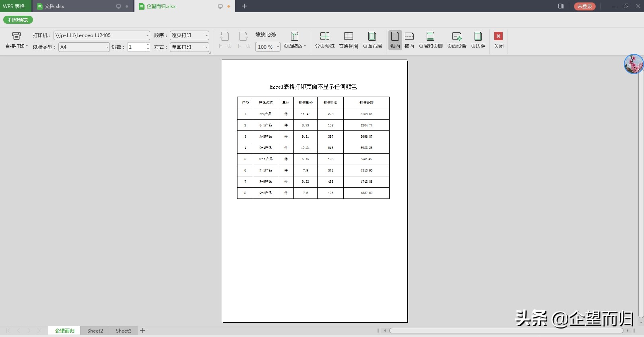This screenshot has height=337, width=644.
Task: Increase copies with the up stepper arrow
Action: point(148,45)
